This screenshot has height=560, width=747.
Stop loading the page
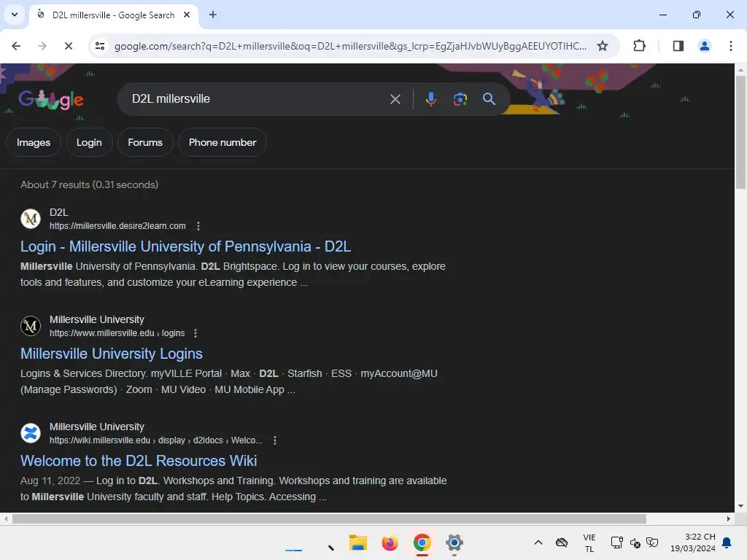[68, 46]
